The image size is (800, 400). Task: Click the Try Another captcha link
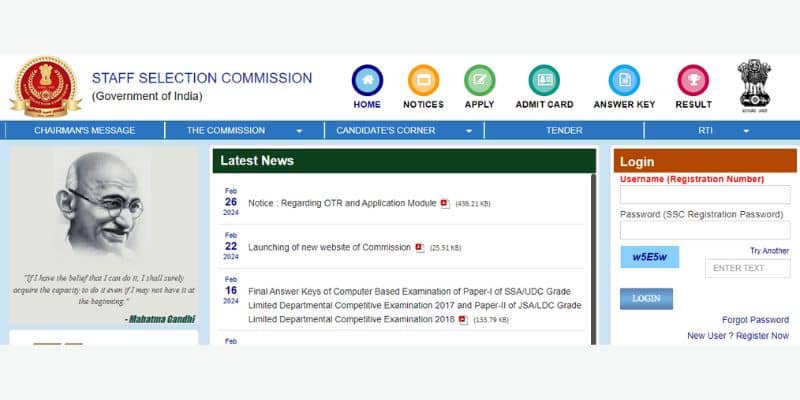(769, 251)
